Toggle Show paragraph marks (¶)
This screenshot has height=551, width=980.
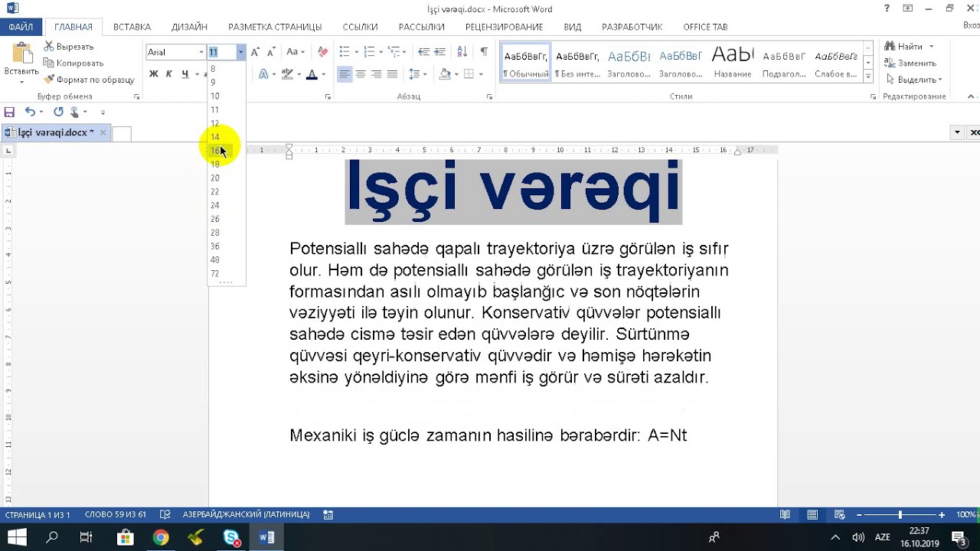pyautogui.click(x=484, y=52)
